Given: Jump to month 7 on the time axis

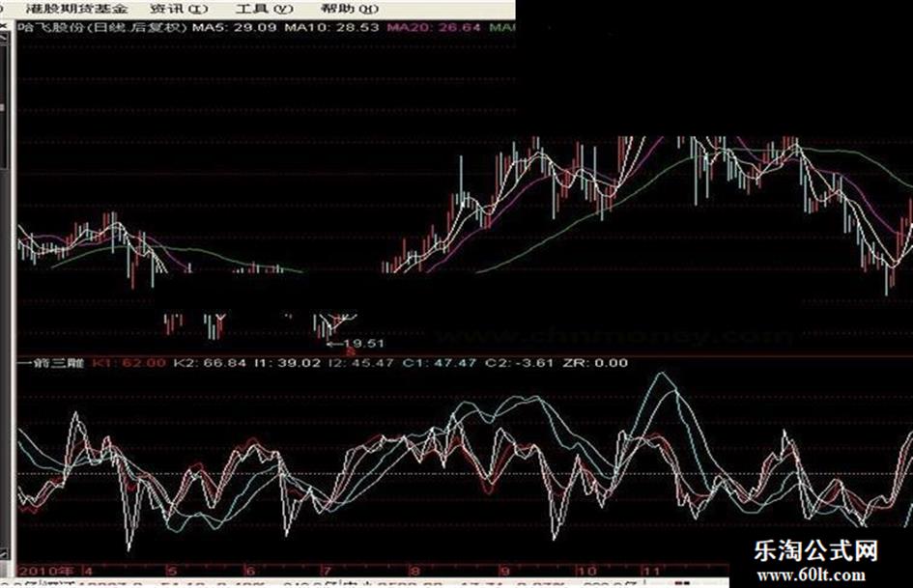Looking at the screenshot, I should point(327,572).
